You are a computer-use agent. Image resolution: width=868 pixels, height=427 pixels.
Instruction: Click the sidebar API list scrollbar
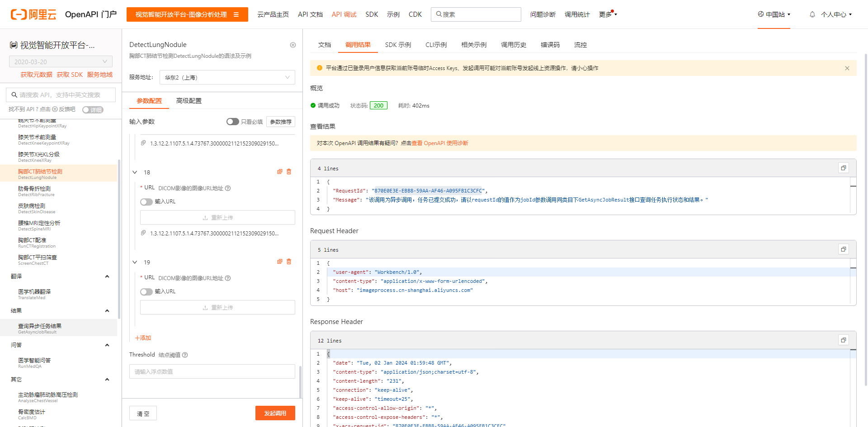(119, 239)
